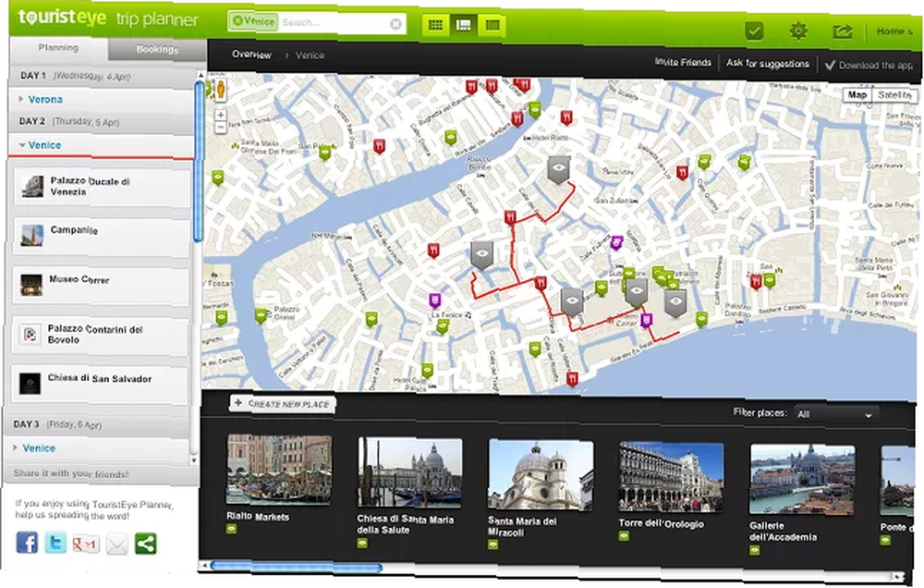Screen dimensions: 924x588
Task: Click the itinerary scrollbar down arrow
Action: [194, 460]
